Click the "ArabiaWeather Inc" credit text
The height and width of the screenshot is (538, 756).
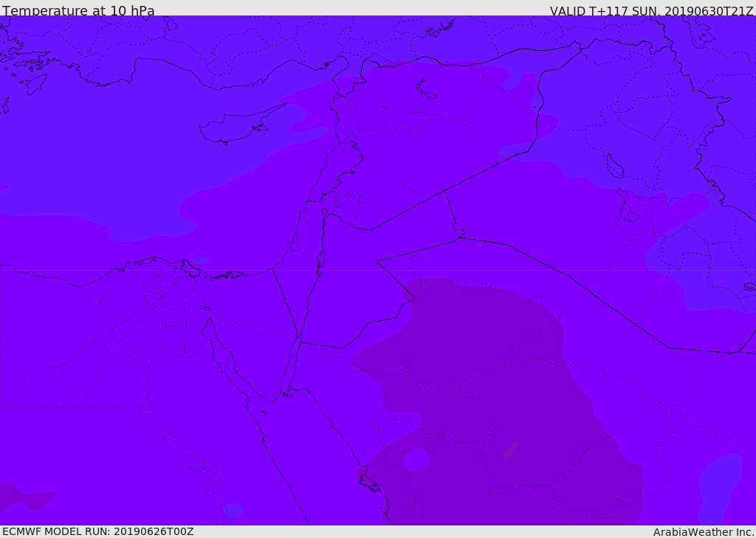(704, 532)
